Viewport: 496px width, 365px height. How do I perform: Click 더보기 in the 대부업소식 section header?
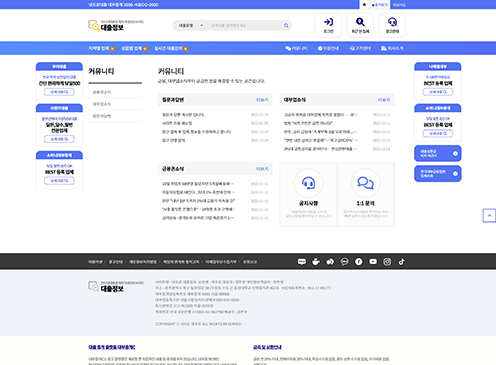tap(384, 100)
